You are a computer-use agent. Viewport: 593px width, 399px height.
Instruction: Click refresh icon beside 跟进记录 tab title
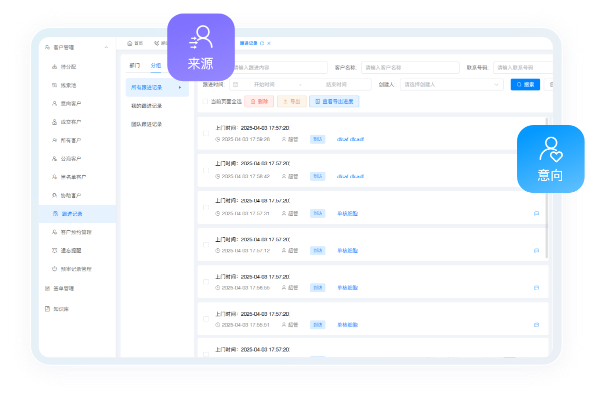(262, 43)
